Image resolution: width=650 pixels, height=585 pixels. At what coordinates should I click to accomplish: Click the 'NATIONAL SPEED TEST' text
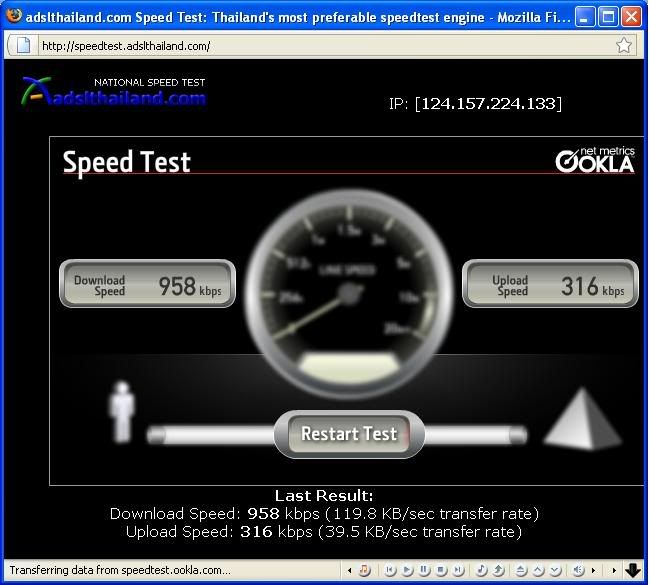[x=150, y=83]
